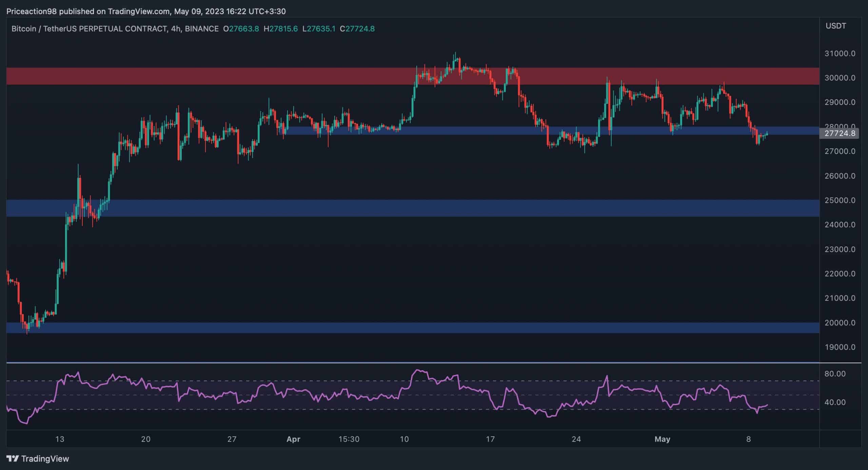Click the 20000.0 price axis label
The image size is (868, 470).
tap(840, 323)
